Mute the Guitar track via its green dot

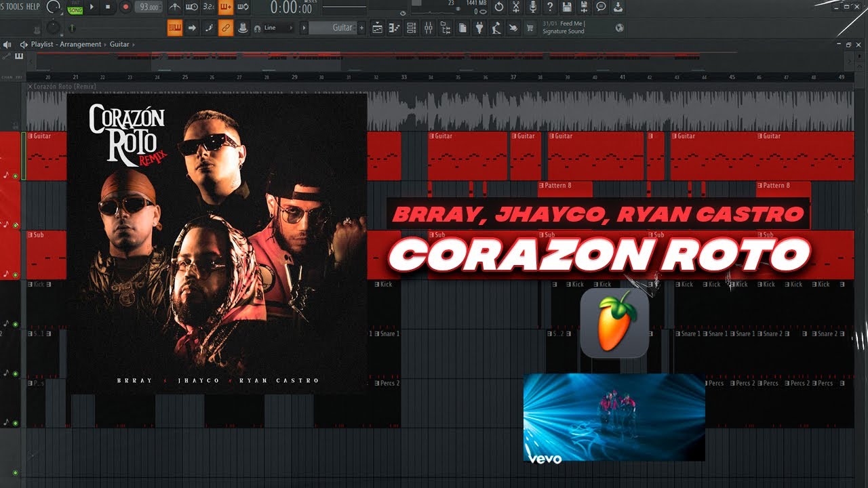click(15, 176)
